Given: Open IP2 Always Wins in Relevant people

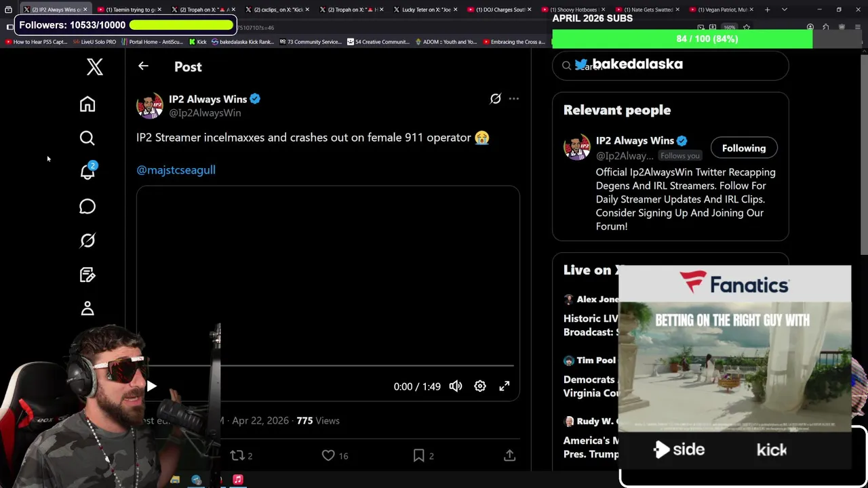Looking at the screenshot, I should coord(635,141).
